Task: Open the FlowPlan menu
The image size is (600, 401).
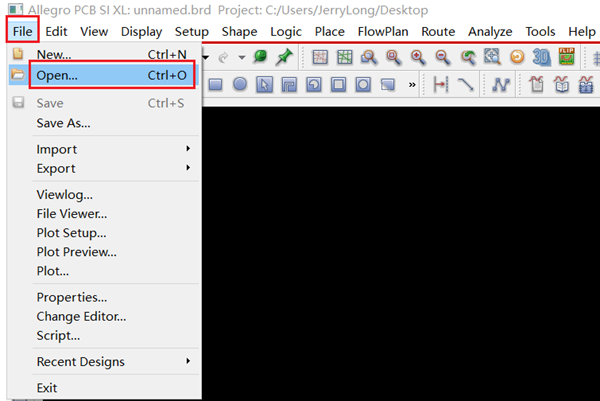Action: (383, 31)
